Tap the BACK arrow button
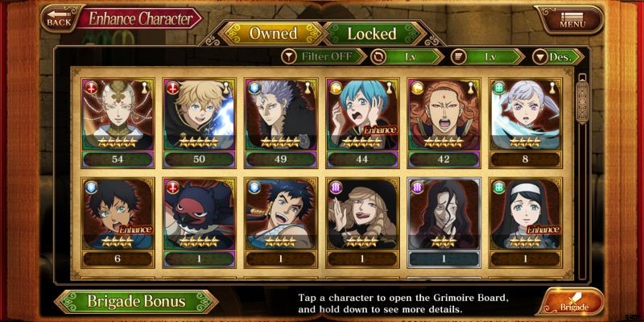The image size is (644, 322). pos(60,19)
